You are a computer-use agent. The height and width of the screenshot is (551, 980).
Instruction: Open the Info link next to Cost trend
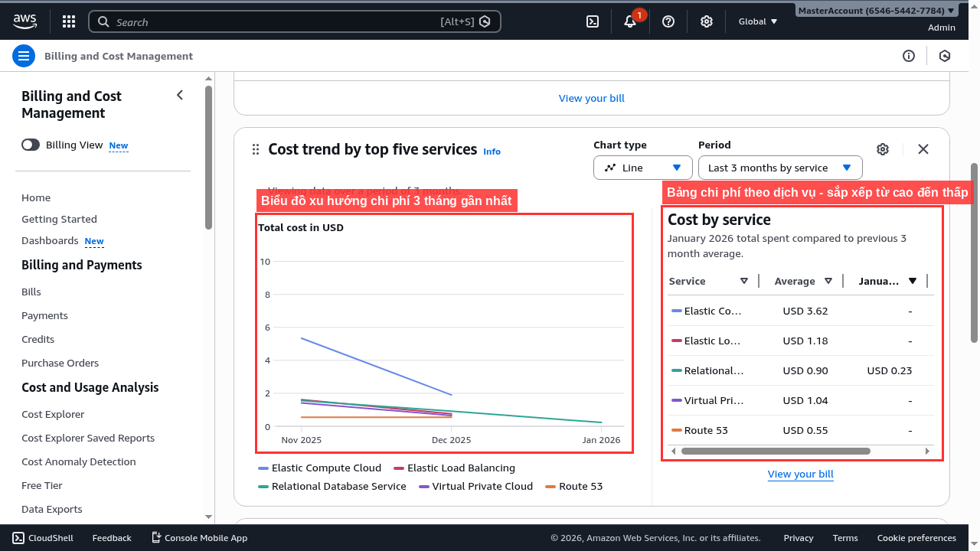tap(492, 152)
